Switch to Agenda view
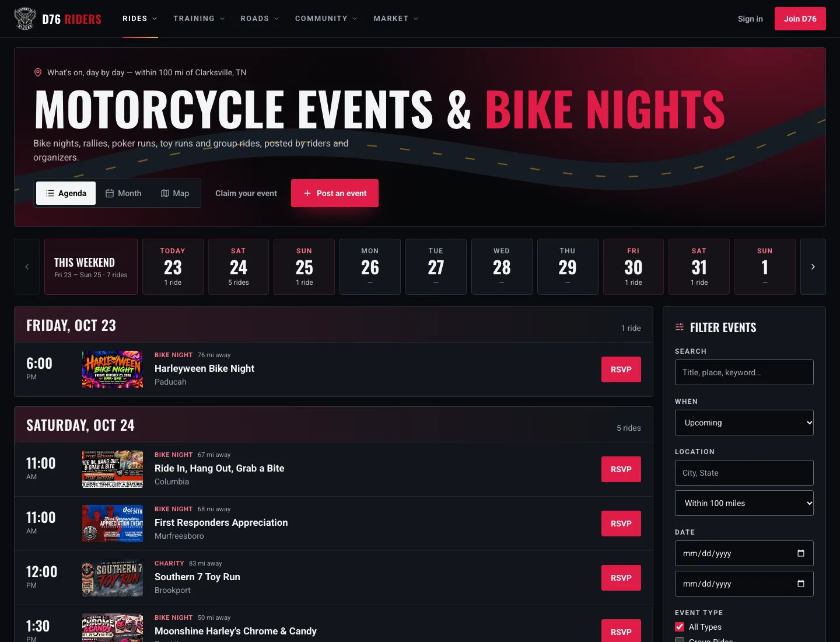Screen dimensions: 840x642 (66, 193)
